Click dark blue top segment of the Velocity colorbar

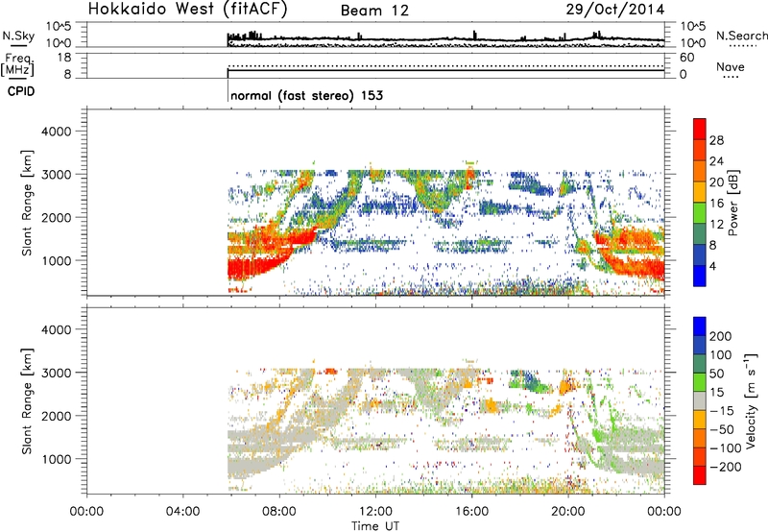(700, 326)
